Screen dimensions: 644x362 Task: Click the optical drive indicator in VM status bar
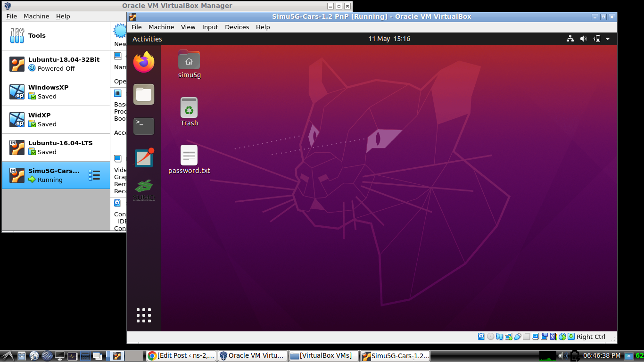click(490, 337)
